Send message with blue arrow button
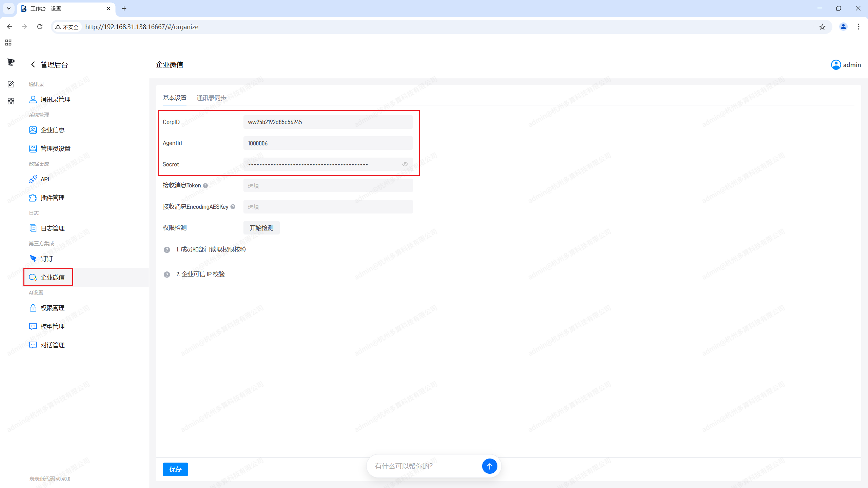Viewport: 868px width, 488px height. click(x=490, y=466)
